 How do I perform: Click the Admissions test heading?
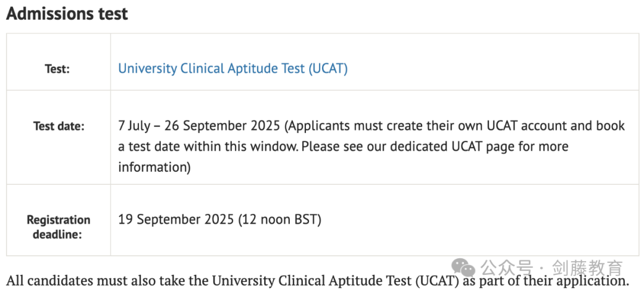pyautogui.click(x=67, y=13)
